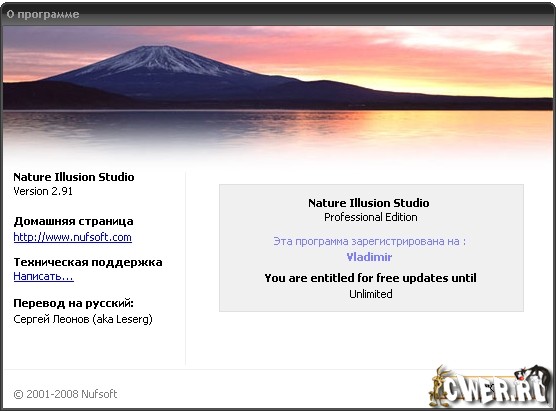
Task: Click the Version 2.91 text
Action: (43, 191)
